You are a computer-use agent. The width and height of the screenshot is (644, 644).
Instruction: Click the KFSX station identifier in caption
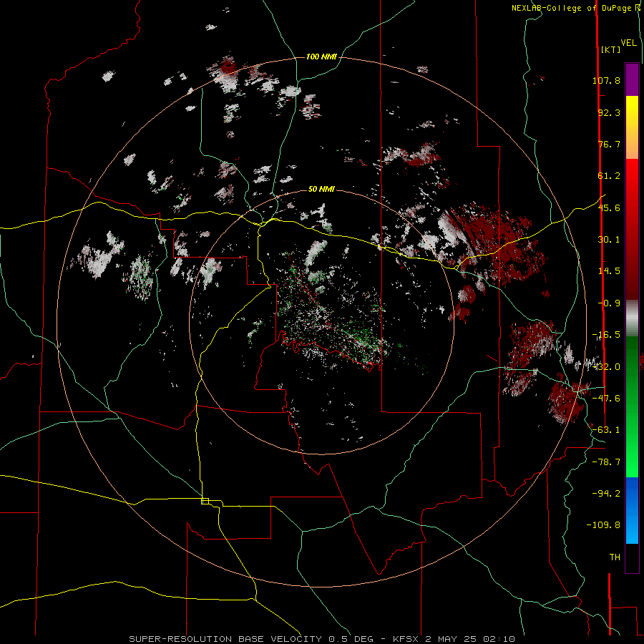(406, 639)
